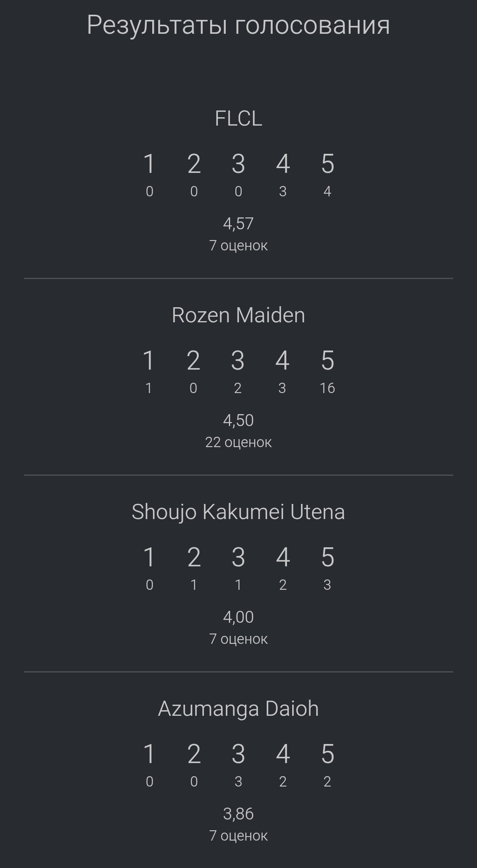
Task: Select rating 5 for Rozen Maiden
Action: (x=328, y=360)
